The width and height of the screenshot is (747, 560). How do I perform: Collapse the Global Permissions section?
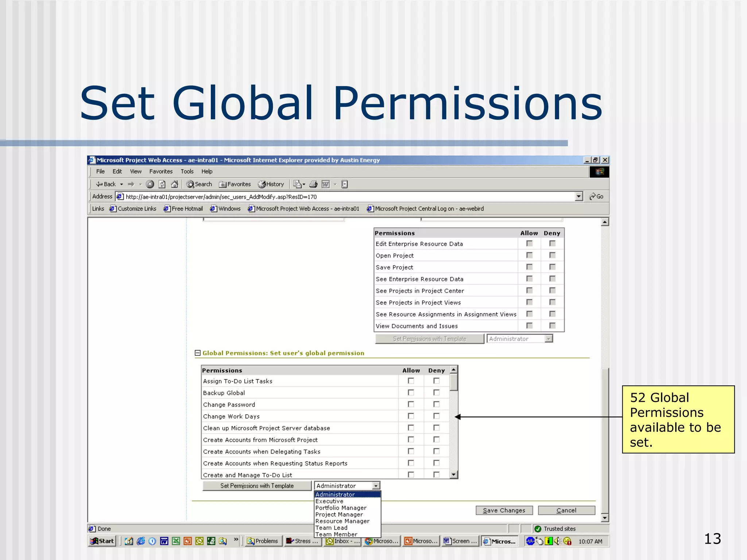[198, 353]
